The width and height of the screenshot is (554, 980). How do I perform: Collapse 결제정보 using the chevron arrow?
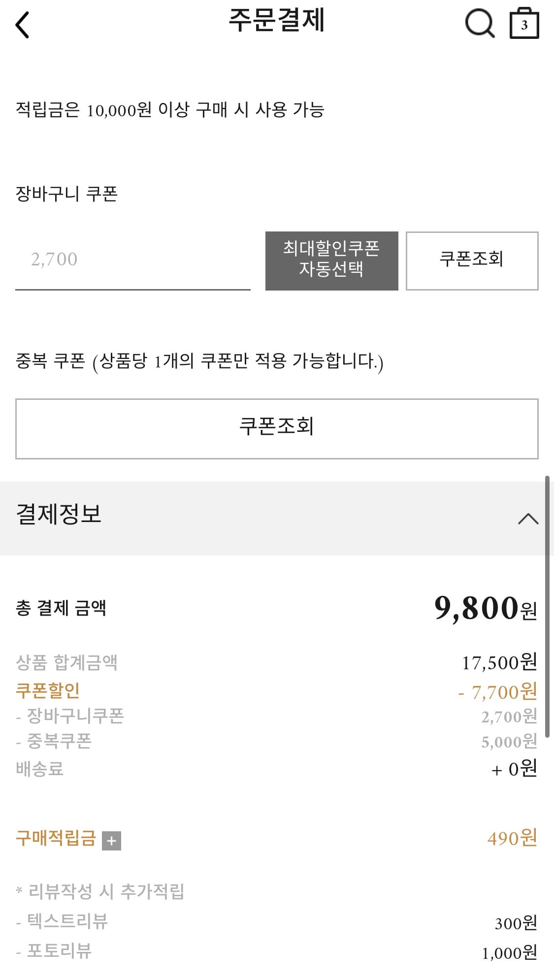tap(528, 519)
